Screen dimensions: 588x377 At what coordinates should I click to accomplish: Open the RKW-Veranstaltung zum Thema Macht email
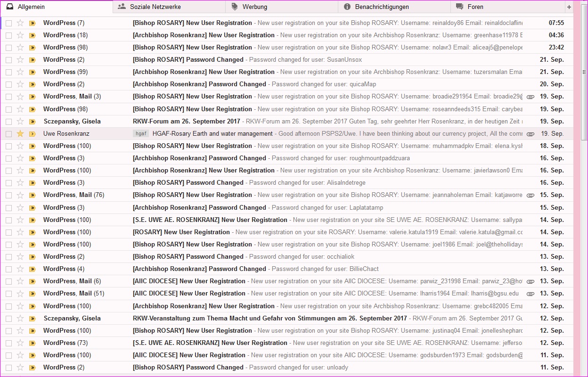[x=269, y=318]
